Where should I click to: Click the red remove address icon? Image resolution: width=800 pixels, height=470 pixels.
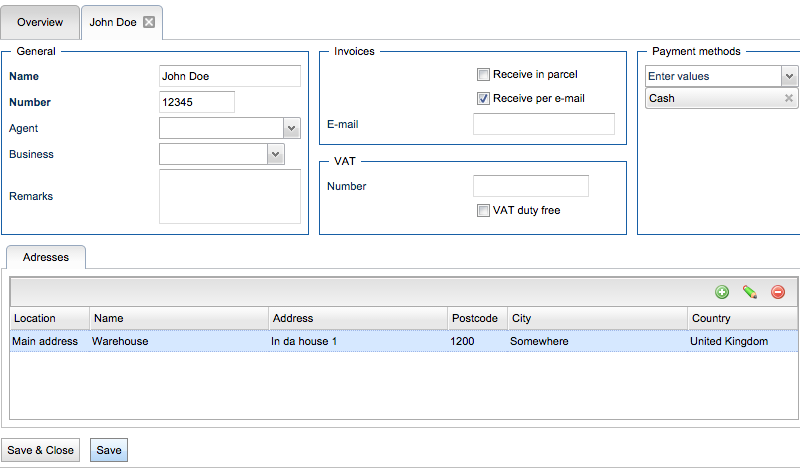coord(778,292)
